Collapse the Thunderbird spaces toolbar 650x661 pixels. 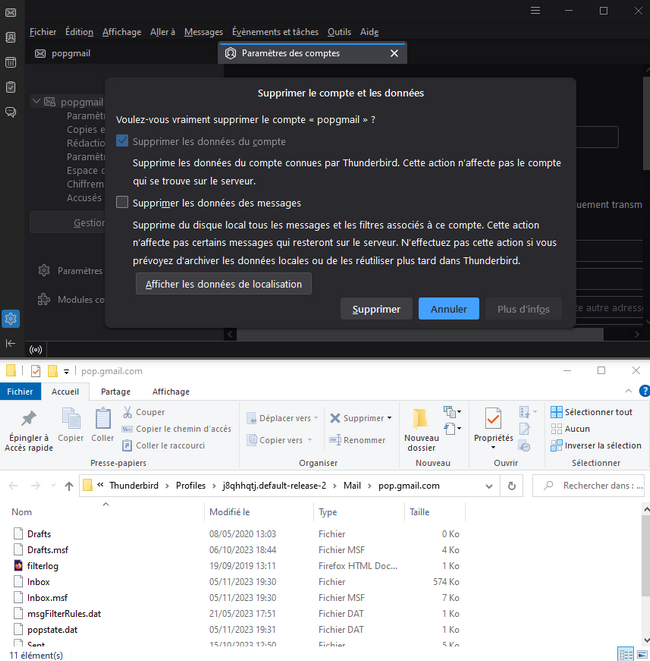click(x=11, y=343)
